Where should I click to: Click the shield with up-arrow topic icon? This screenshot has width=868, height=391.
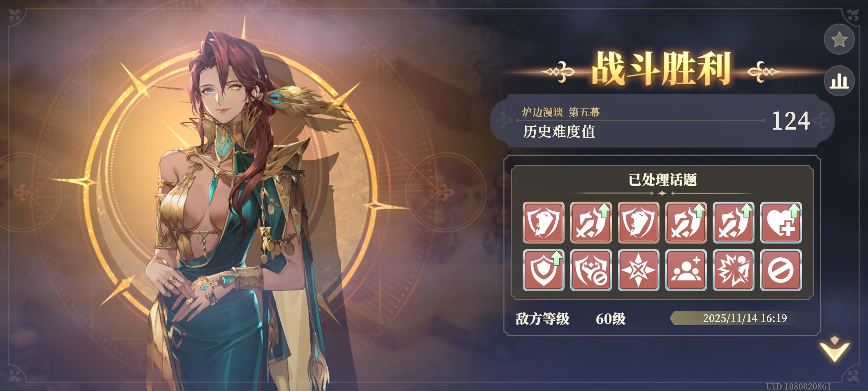[x=544, y=270]
